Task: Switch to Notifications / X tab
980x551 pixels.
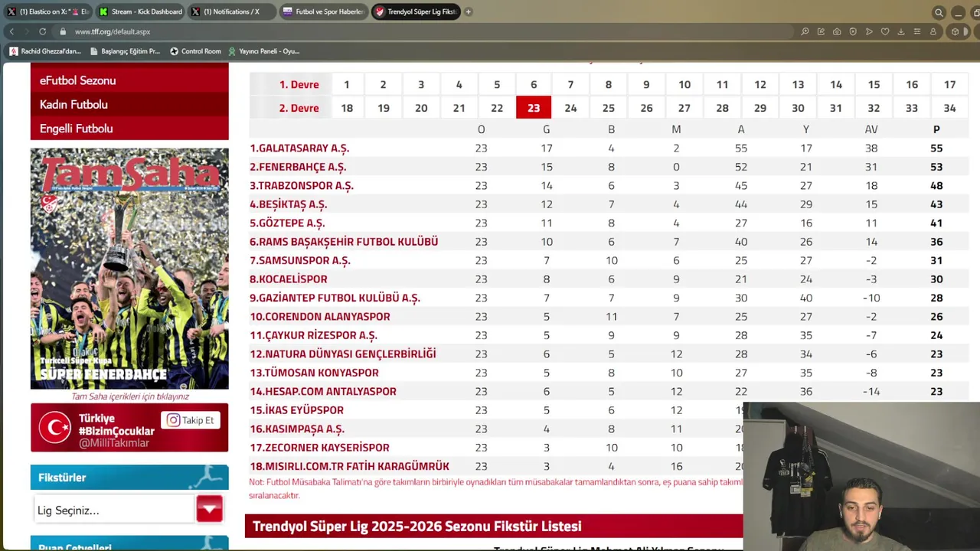Action: tap(231, 11)
